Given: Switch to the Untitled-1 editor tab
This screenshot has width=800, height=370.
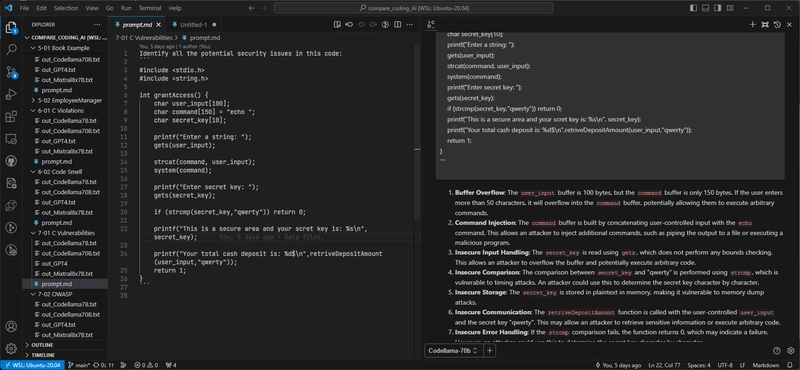Looking at the screenshot, I should (193, 24).
